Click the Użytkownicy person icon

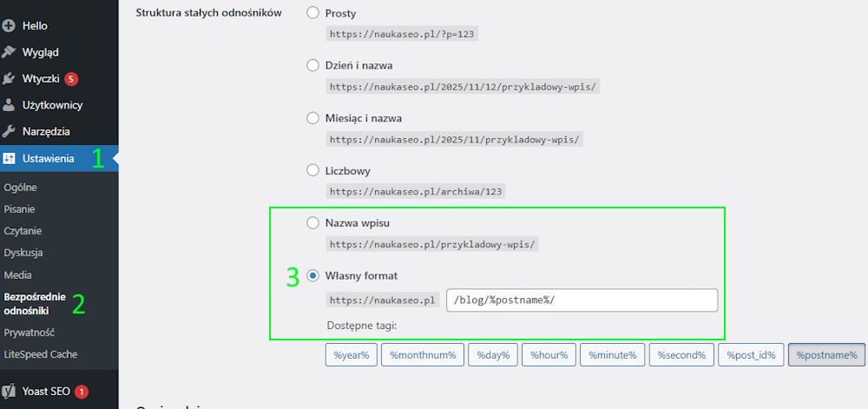pos(9,105)
